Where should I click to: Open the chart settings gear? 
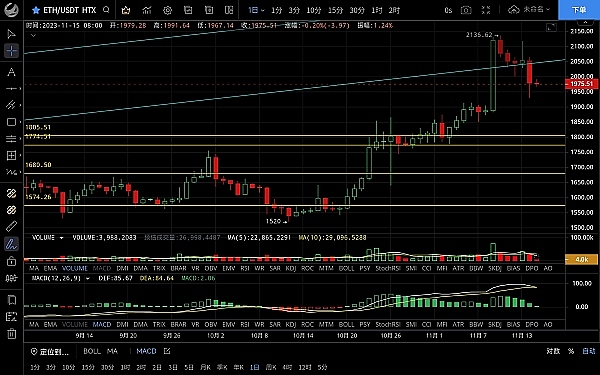167,10
